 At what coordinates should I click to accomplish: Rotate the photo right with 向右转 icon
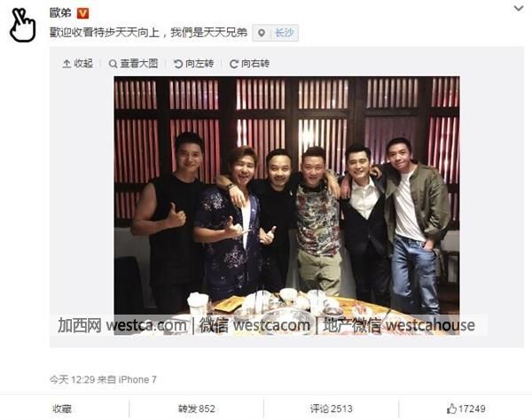[x=233, y=64]
